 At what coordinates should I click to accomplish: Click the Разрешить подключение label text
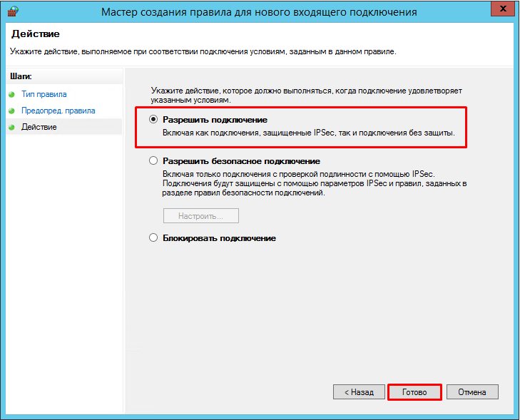215,120
